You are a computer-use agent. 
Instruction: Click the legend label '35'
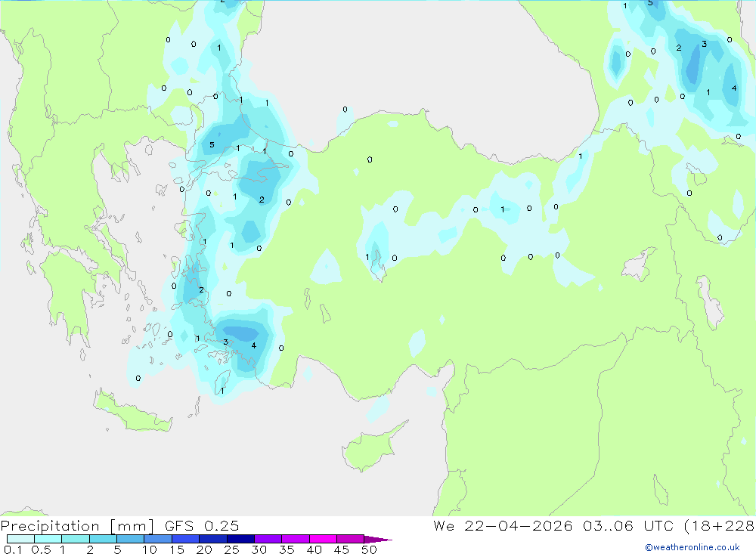287,549
